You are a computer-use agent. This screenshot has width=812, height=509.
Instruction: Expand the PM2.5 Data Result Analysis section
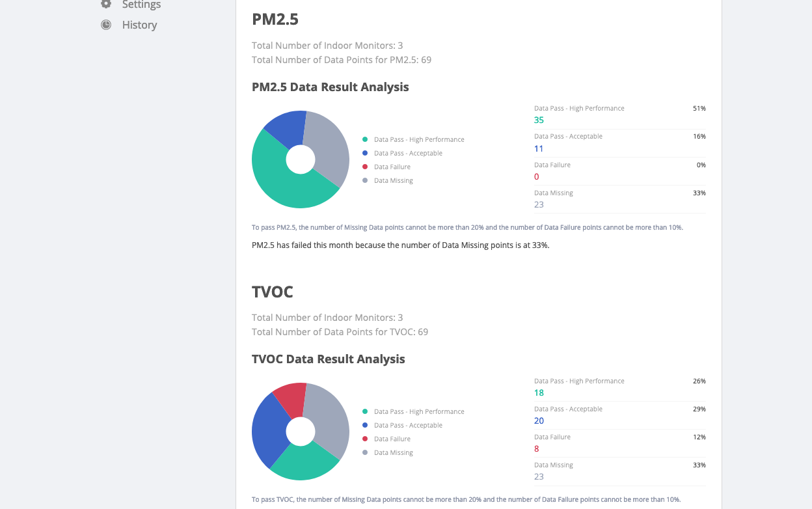point(331,87)
